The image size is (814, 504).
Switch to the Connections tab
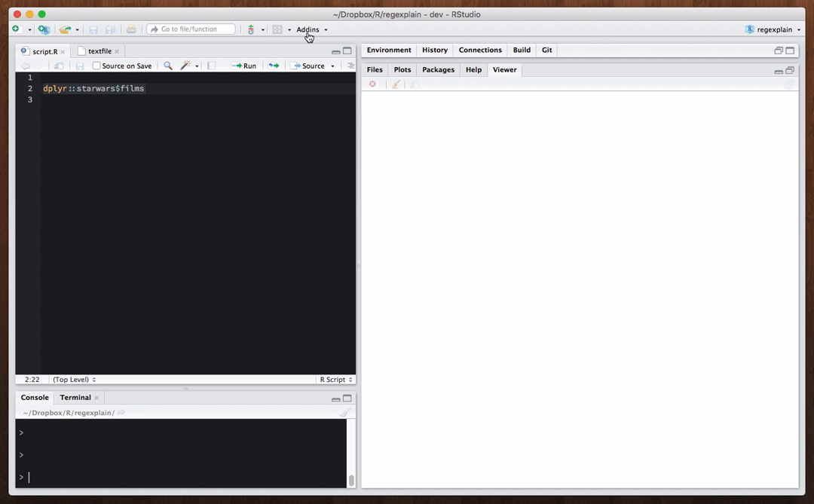pos(480,50)
